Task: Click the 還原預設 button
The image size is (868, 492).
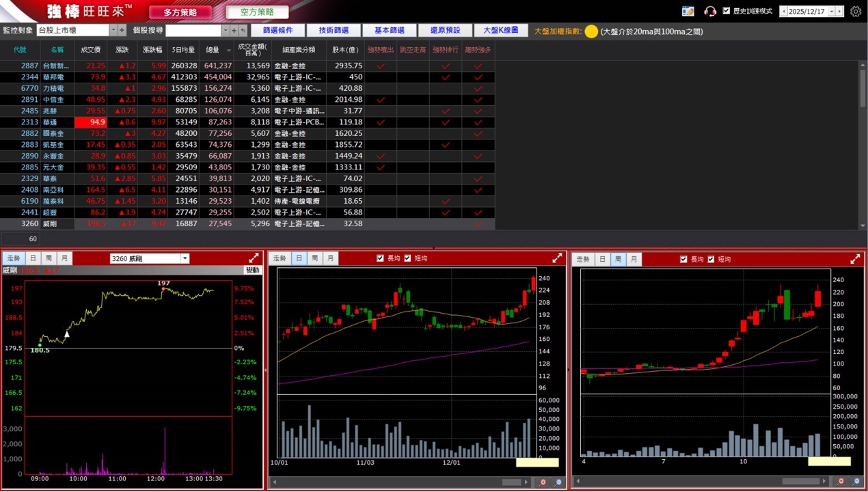Action: tap(445, 31)
